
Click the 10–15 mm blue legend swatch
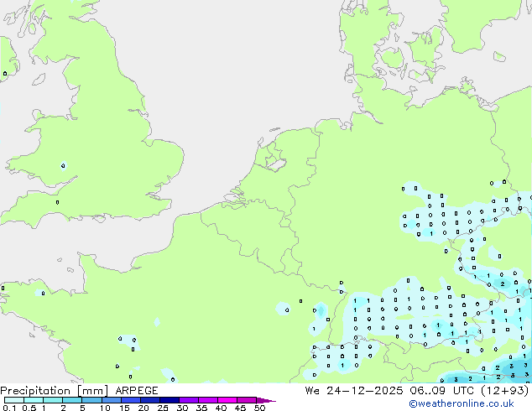point(112,400)
